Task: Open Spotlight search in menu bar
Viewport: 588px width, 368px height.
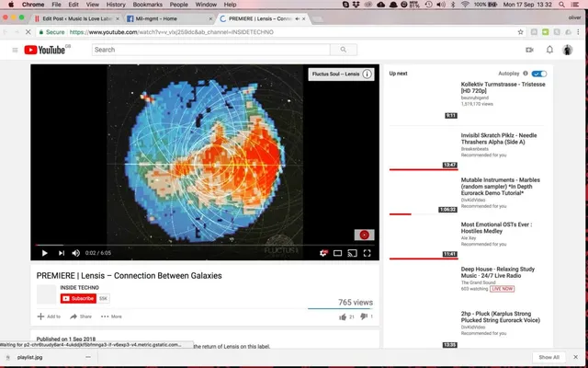Action: [x=561, y=5]
